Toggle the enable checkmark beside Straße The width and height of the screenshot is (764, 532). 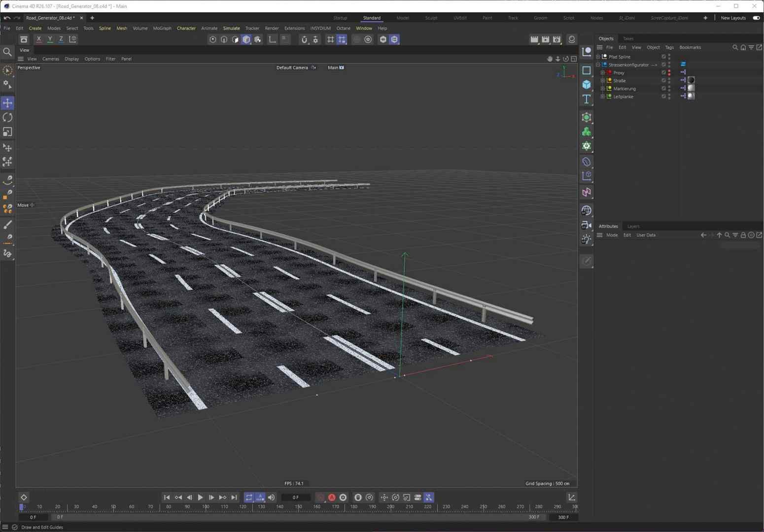click(663, 80)
